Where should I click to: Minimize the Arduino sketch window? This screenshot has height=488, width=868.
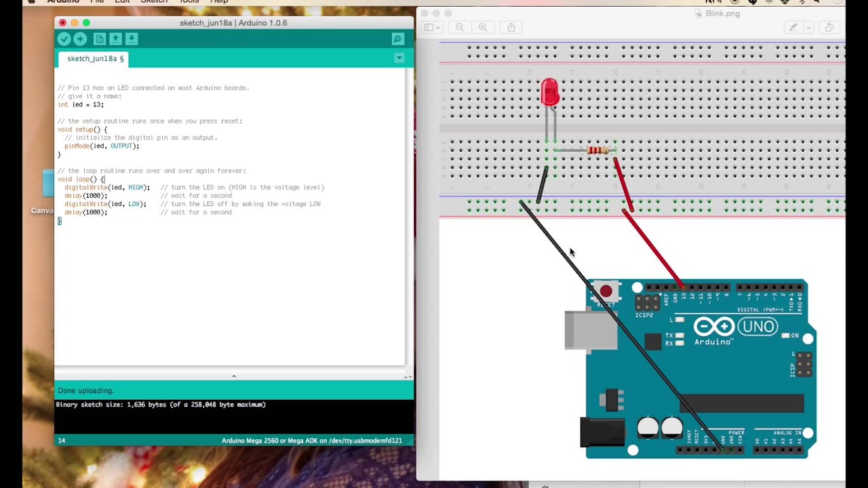(75, 23)
